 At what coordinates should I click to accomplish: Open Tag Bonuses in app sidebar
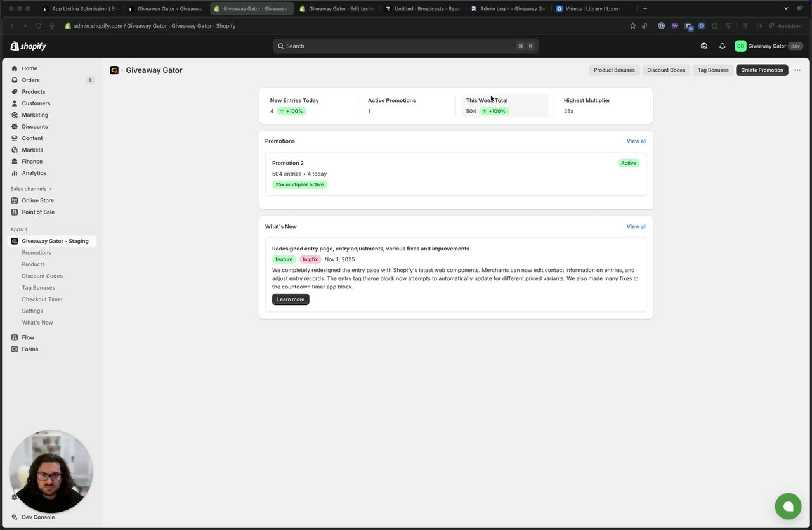pos(39,288)
